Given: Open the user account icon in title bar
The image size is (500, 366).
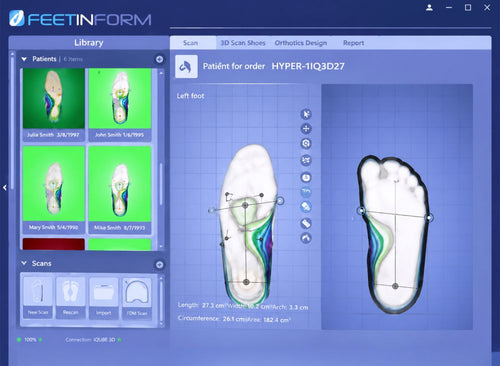Looking at the screenshot, I should 429,7.
